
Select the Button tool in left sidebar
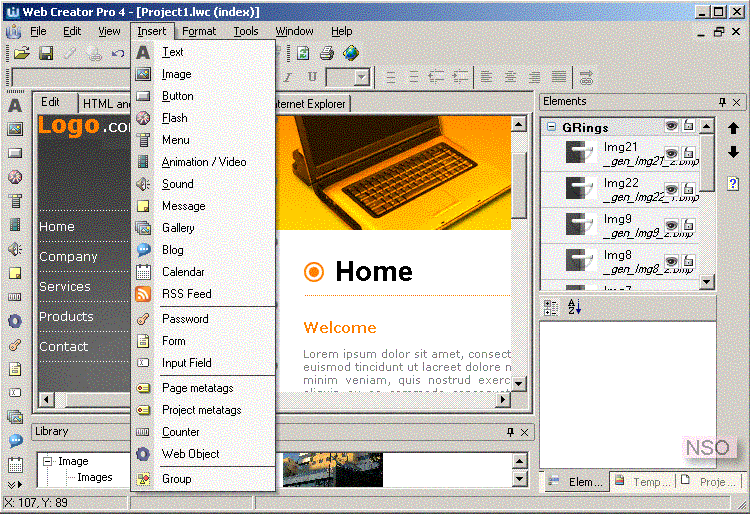15,153
